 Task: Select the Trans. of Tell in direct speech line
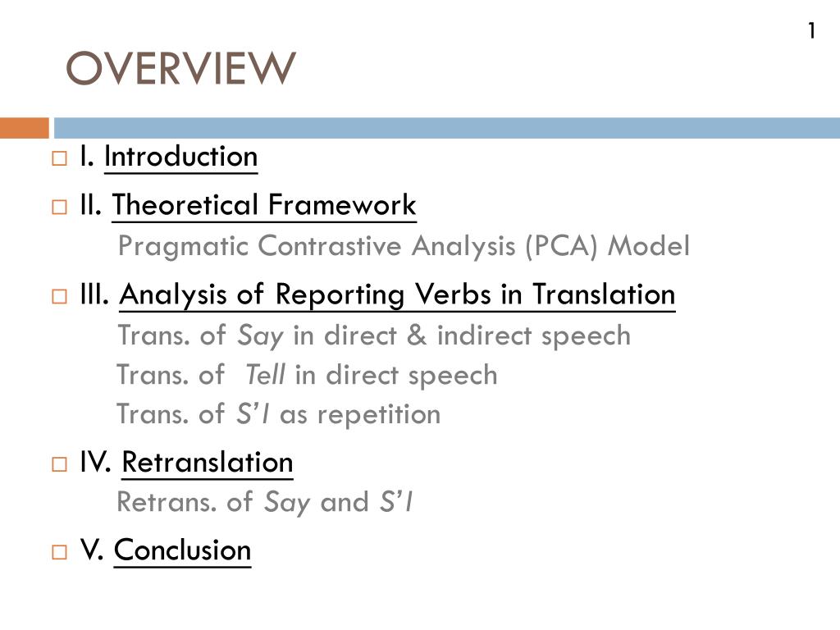pyautogui.click(x=307, y=375)
